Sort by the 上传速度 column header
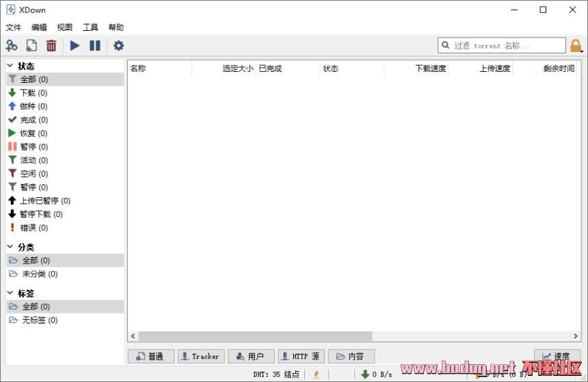The width and height of the screenshot is (588, 382). [481, 68]
